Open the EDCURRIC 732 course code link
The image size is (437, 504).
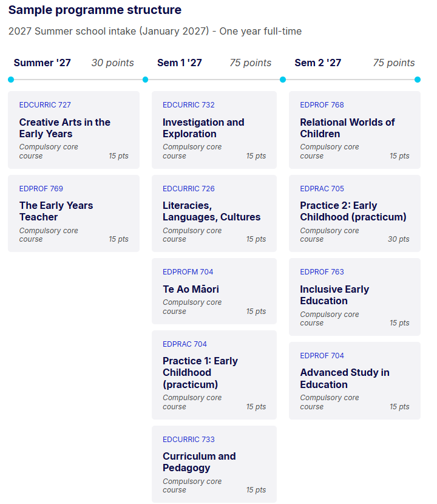[x=188, y=105]
